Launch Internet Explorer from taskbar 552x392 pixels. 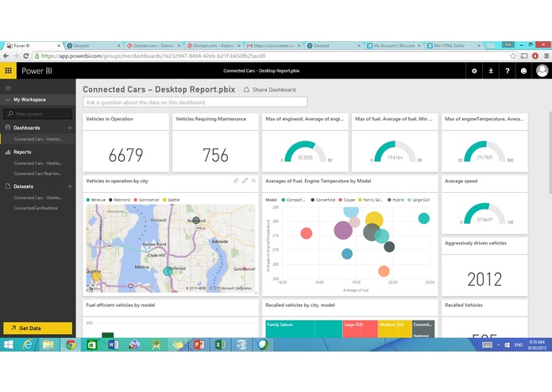point(28,345)
